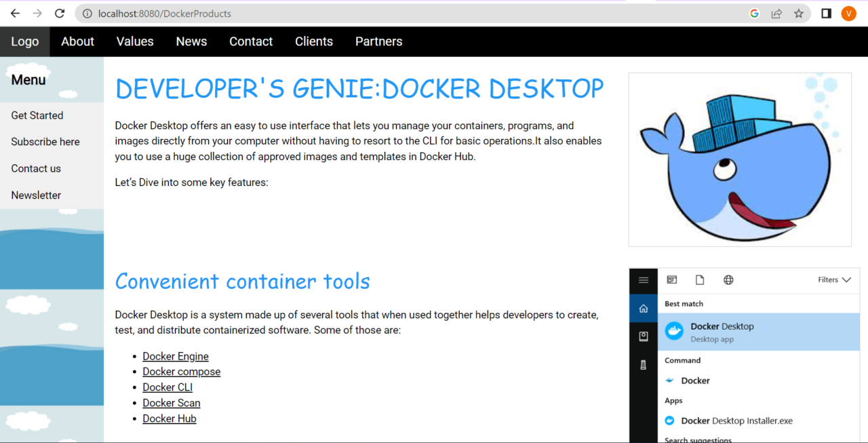Viewport: 868px width, 443px height.
Task: Open Get Started from the menu sidebar
Action: pyautogui.click(x=37, y=115)
